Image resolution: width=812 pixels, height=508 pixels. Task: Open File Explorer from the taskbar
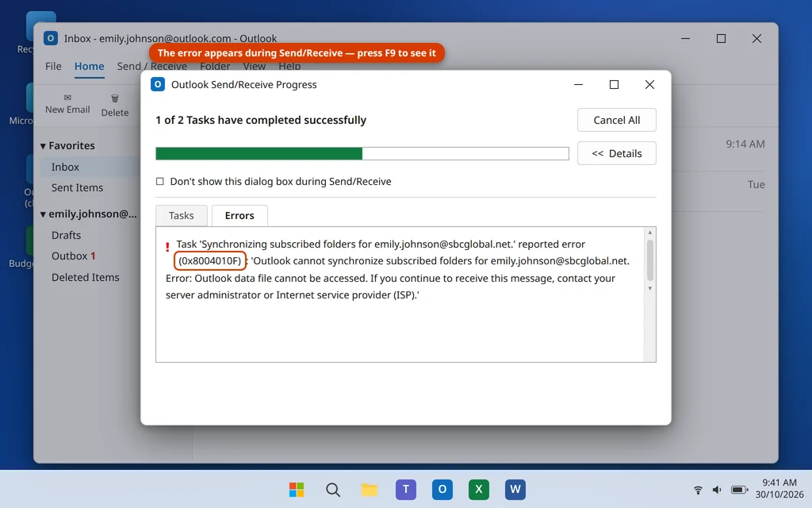370,489
